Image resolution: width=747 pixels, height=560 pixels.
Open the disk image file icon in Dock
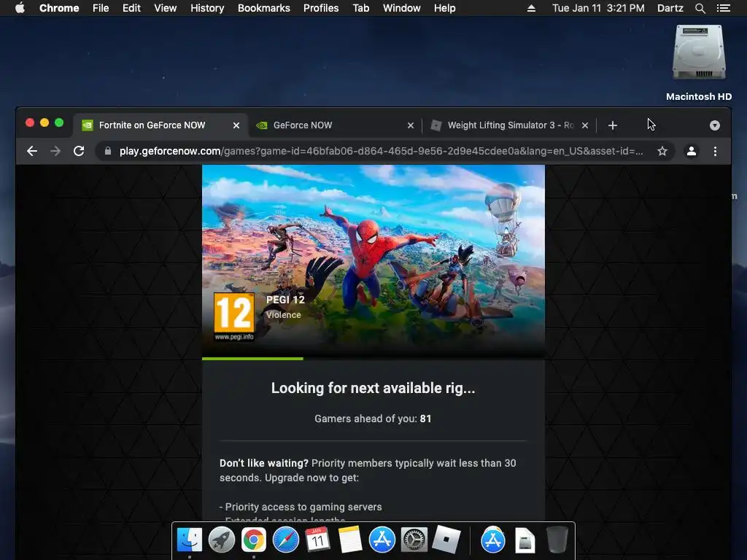click(525, 540)
